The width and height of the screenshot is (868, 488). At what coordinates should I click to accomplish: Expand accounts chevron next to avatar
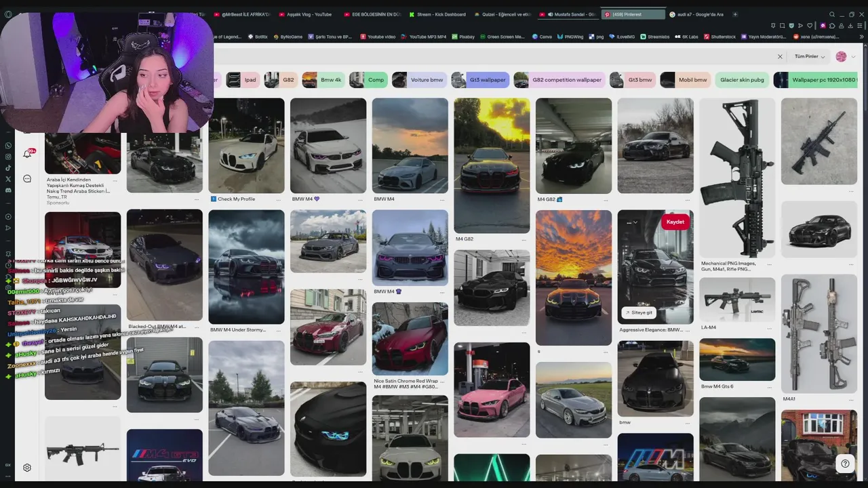[x=853, y=57]
